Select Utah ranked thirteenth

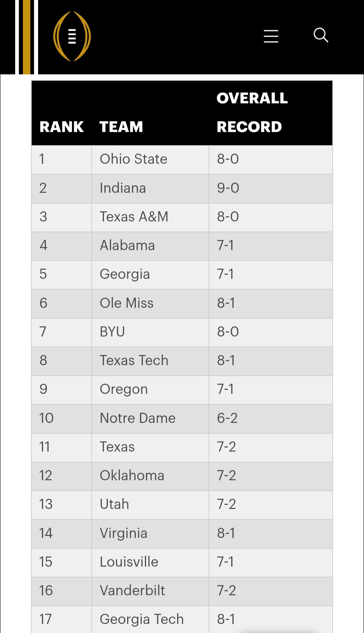click(114, 504)
